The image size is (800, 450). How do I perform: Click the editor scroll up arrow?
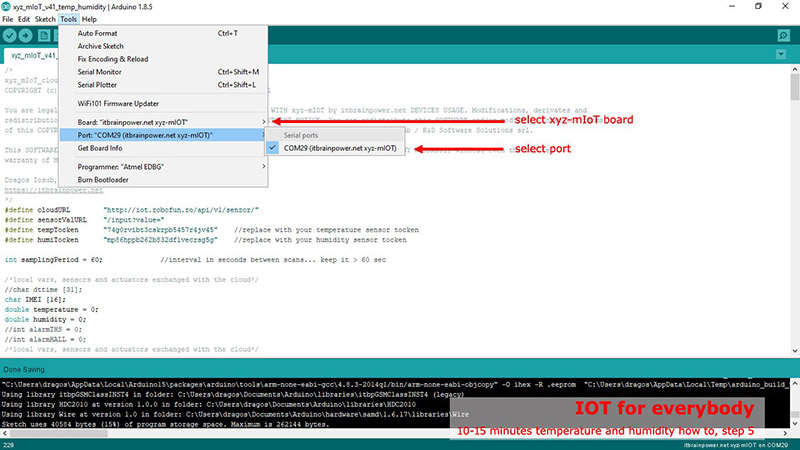pyautogui.click(x=795, y=69)
